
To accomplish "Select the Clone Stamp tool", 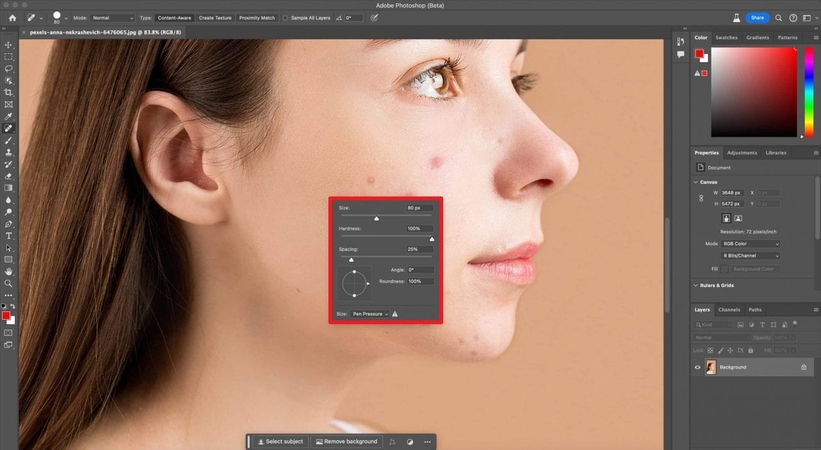I will (9, 152).
